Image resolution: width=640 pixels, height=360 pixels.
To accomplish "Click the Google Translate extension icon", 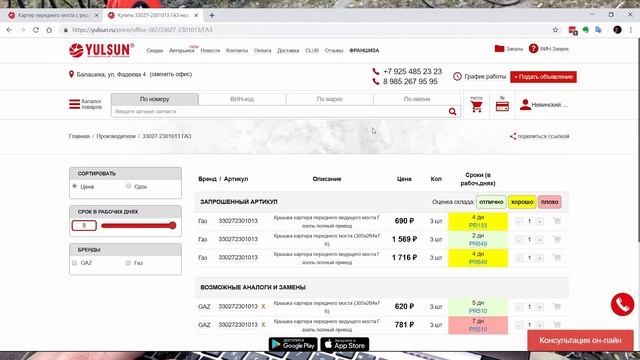I will pos(598,30).
